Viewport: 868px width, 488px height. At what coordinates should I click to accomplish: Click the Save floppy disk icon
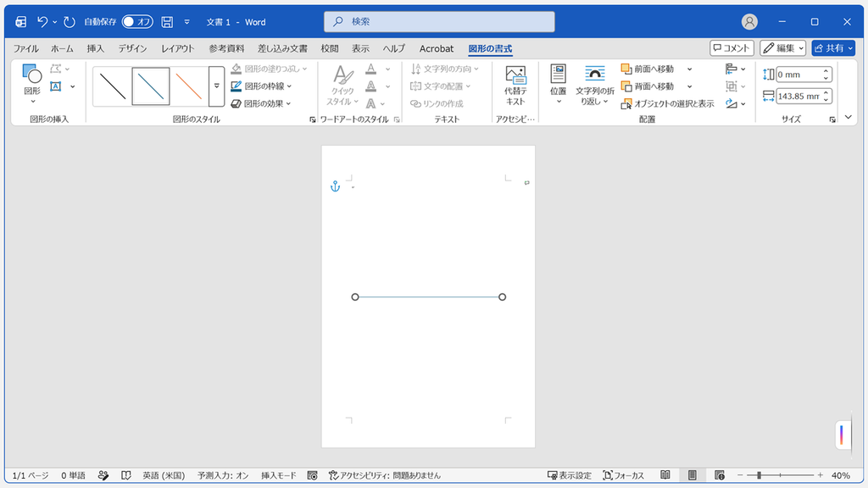click(167, 21)
